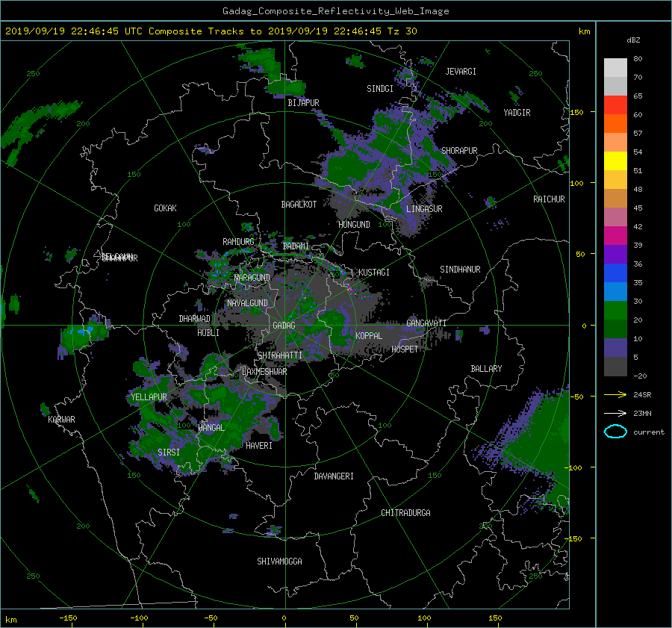Click the UTC timestamp header text
Screen dimensions: 672x628
[211, 31]
